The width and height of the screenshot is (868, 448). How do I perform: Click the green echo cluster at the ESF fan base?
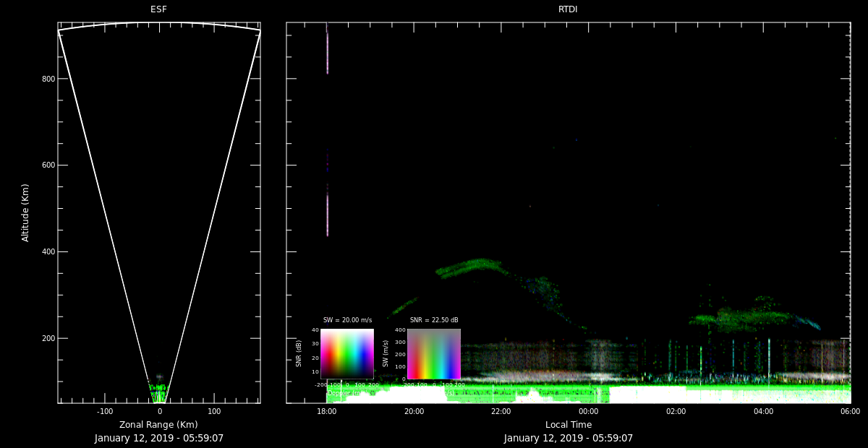tap(158, 392)
